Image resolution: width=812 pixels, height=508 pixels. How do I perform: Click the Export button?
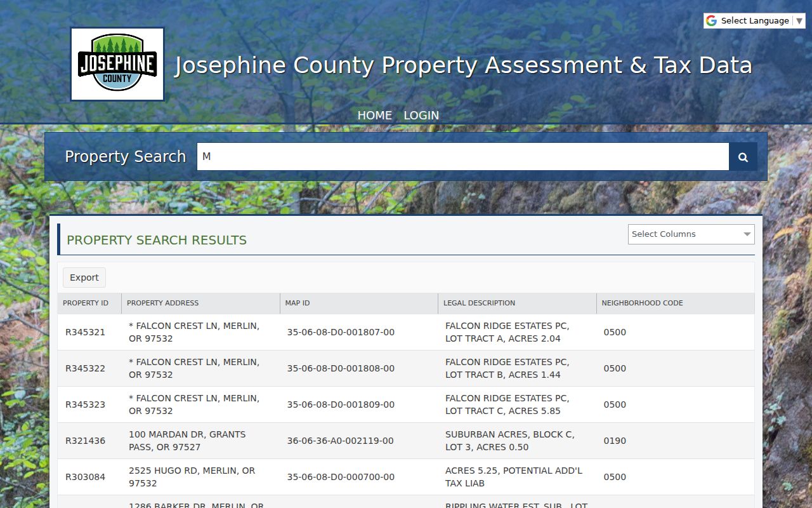coord(84,277)
